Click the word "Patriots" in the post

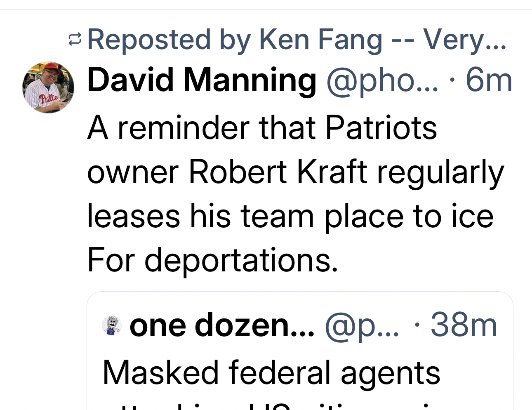coord(381,127)
